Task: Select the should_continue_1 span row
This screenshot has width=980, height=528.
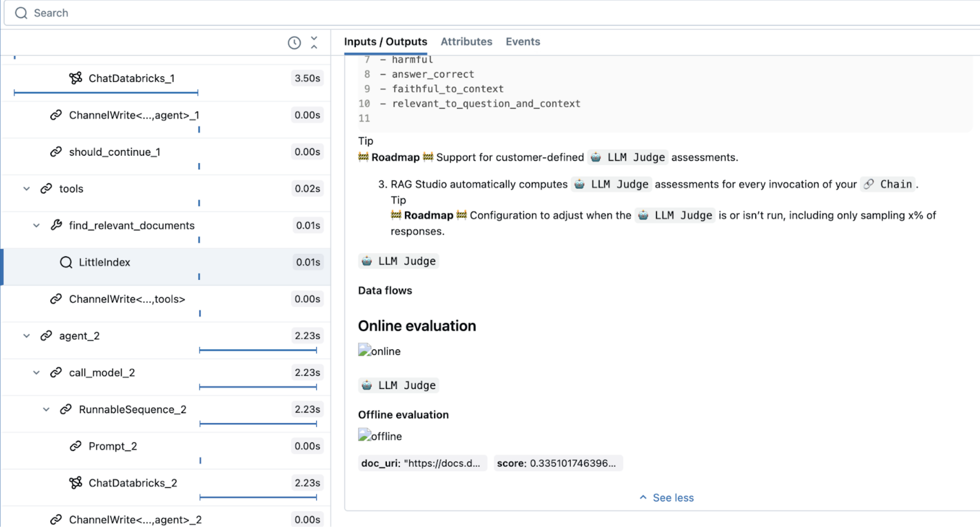Action: coord(114,151)
